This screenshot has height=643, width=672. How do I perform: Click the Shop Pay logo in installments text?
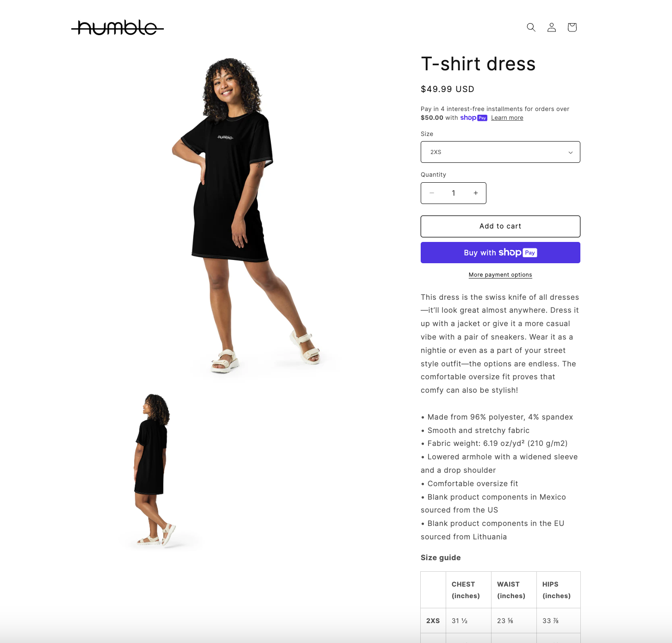point(473,118)
